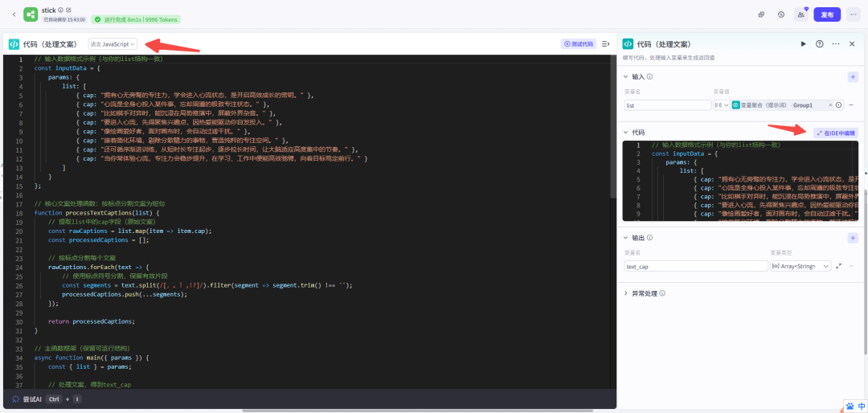Click the 在IDE中编辑 button
The width and height of the screenshot is (868, 413).
pos(836,133)
